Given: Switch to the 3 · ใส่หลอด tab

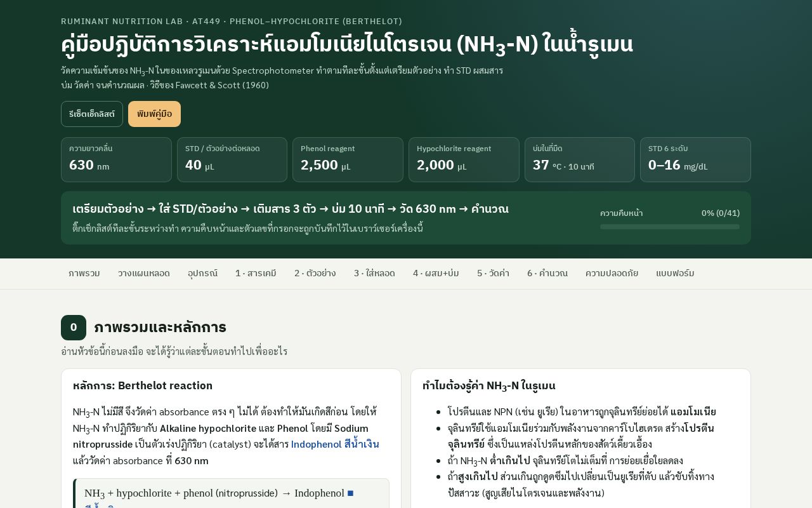Looking at the screenshot, I should (x=374, y=273).
